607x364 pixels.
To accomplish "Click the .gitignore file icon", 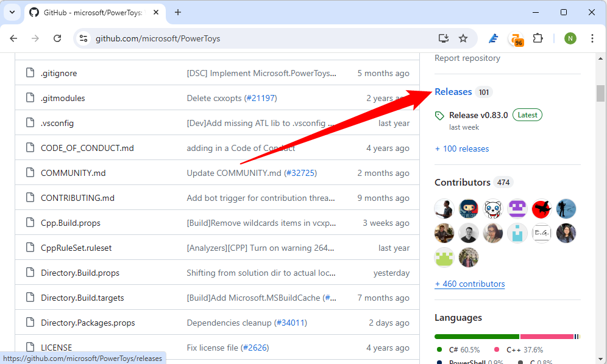I will [30, 72].
